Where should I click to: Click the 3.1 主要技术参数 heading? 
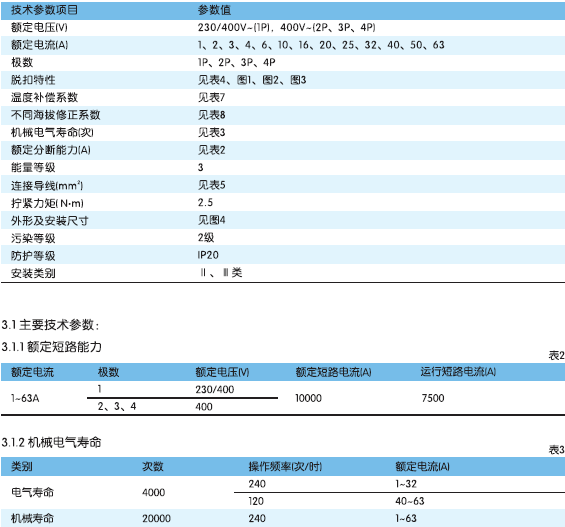point(50,325)
